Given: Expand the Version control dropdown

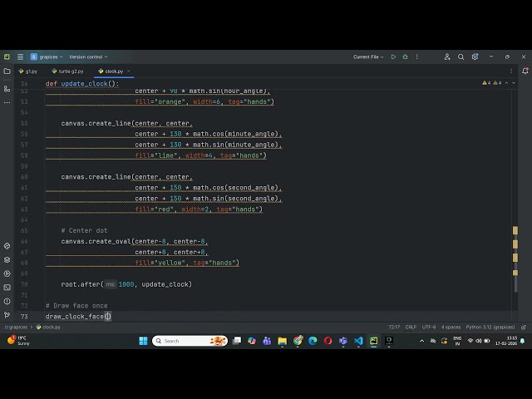Looking at the screenshot, I should (88, 57).
